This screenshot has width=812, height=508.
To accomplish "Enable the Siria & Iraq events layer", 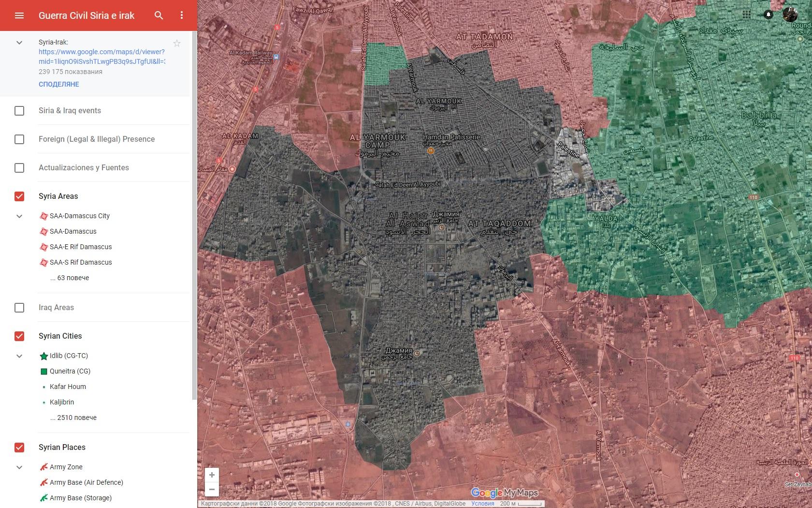I will pos(19,111).
